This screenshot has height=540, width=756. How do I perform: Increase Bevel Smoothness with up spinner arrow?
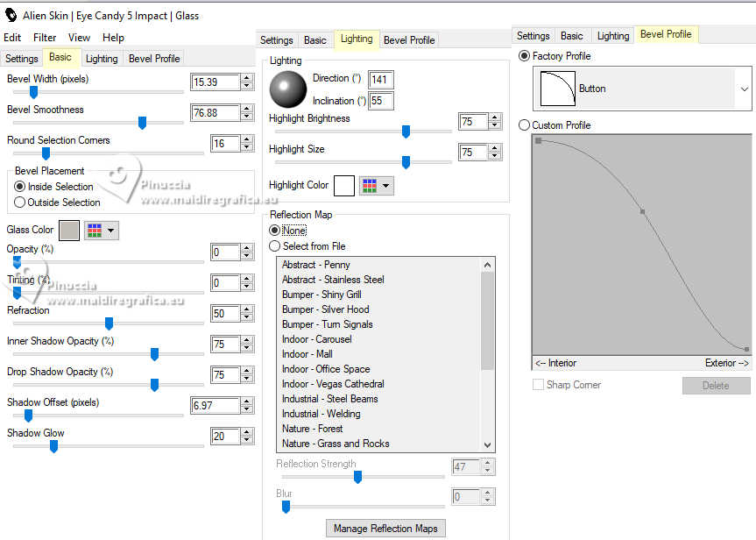(247, 109)
